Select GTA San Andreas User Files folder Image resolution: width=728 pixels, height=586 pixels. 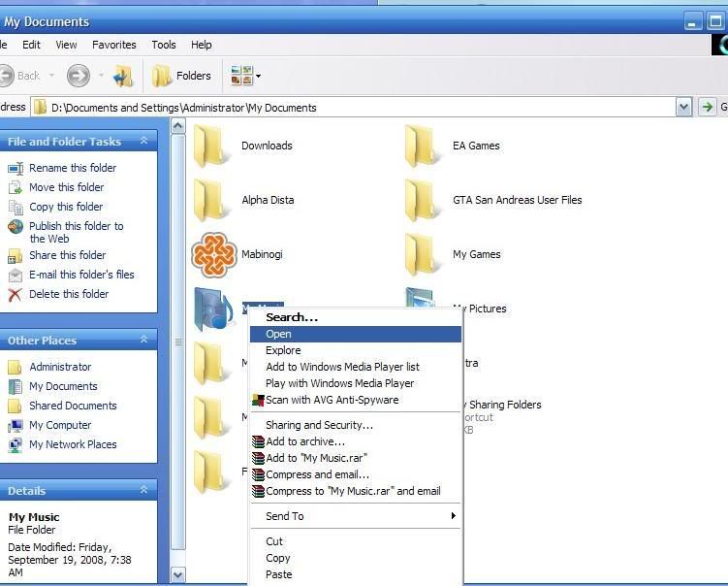(x=425, y=201)
